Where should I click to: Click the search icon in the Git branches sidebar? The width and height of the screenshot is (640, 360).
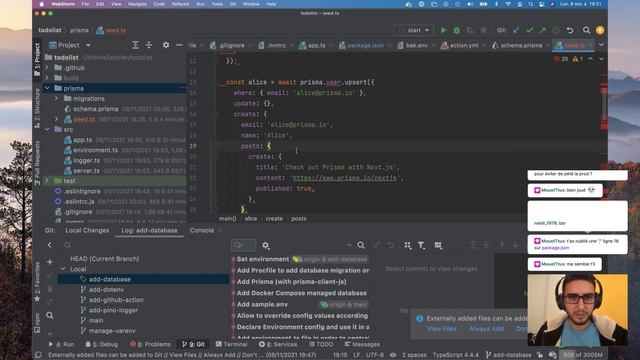click(50, 316)
